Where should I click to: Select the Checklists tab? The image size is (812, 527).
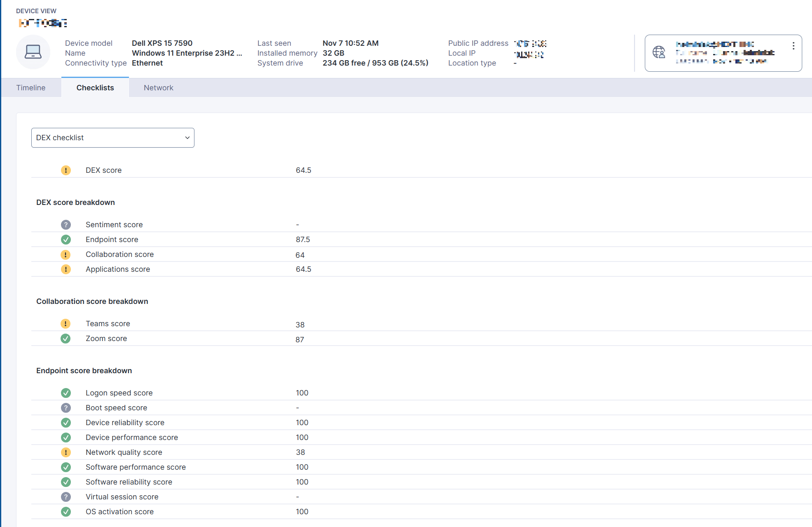pos(95,88)
